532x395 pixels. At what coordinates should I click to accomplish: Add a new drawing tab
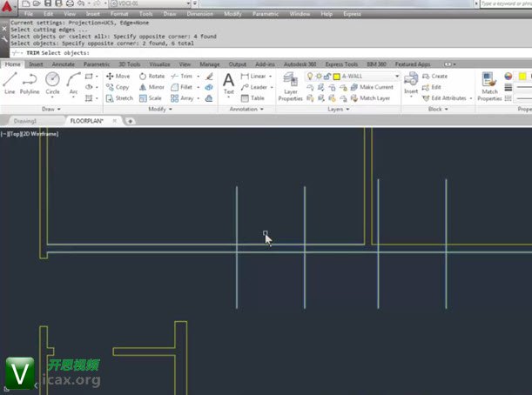[130, 121]
